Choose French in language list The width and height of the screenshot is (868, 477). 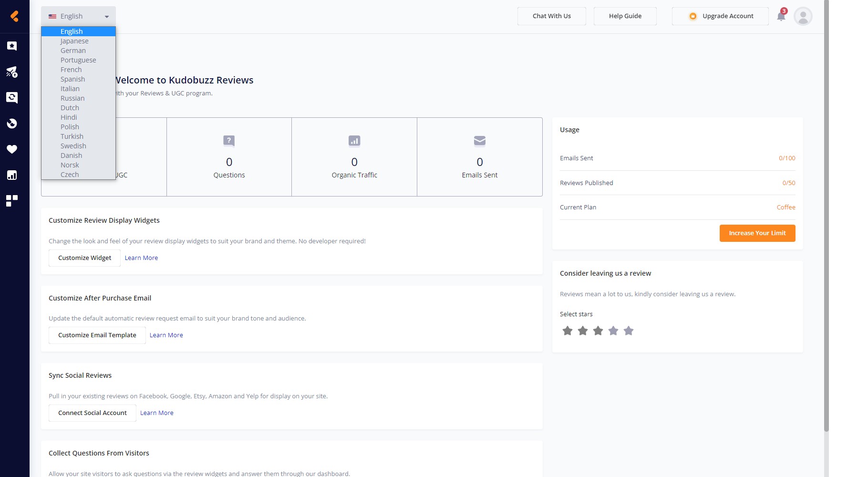click(78, 70)
